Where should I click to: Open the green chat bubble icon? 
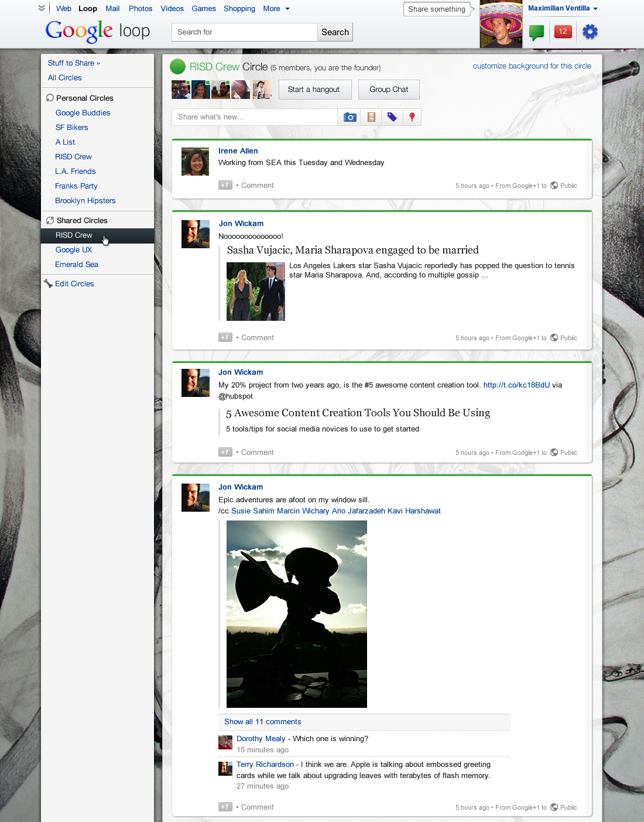pos(536,32)
